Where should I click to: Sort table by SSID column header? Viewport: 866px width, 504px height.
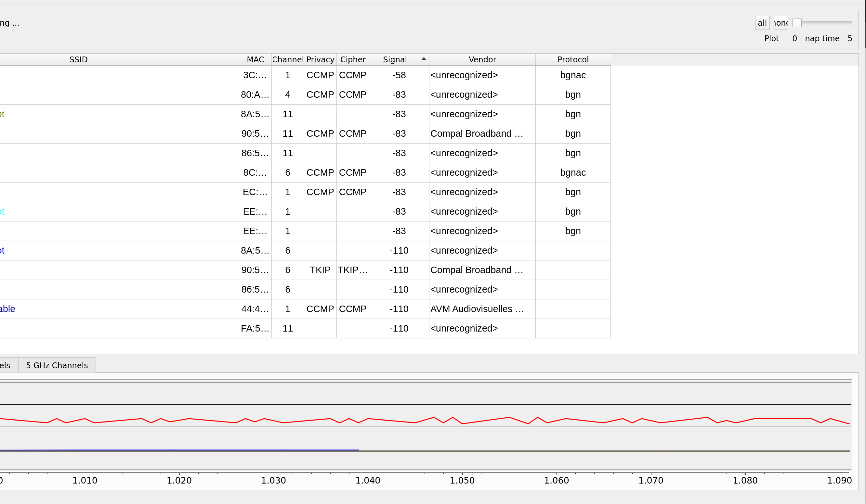pos(78,59)
